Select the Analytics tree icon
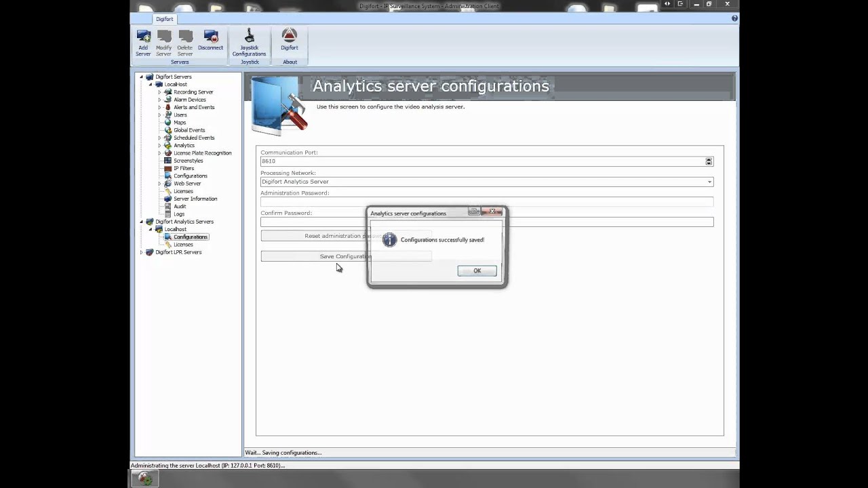This screenshot has width=868, height=488. 167,146
